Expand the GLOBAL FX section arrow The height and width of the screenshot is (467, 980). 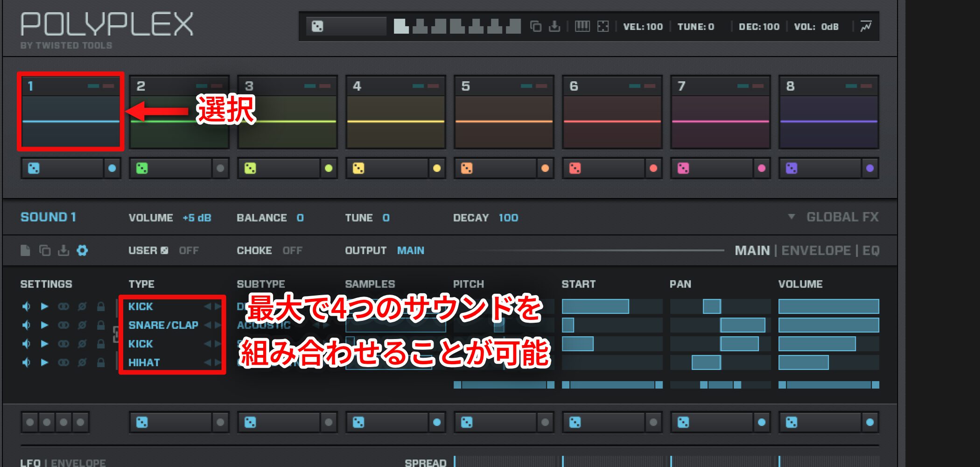791,217
